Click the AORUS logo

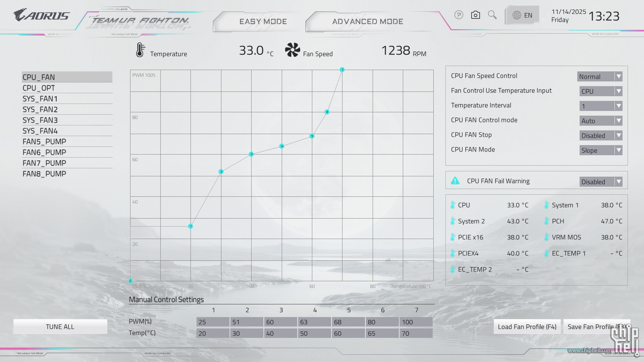click(41, 15)
